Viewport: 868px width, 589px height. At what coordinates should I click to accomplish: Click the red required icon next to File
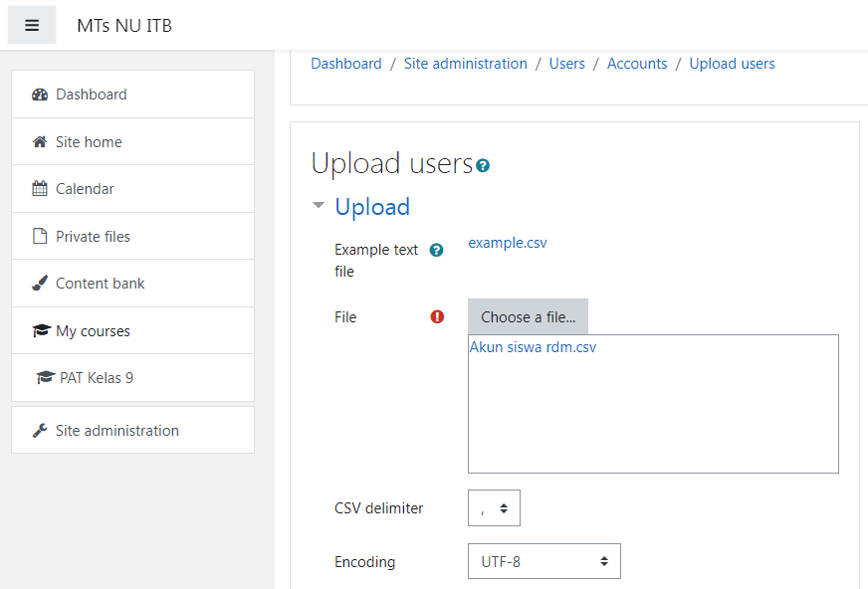(437, 317)
